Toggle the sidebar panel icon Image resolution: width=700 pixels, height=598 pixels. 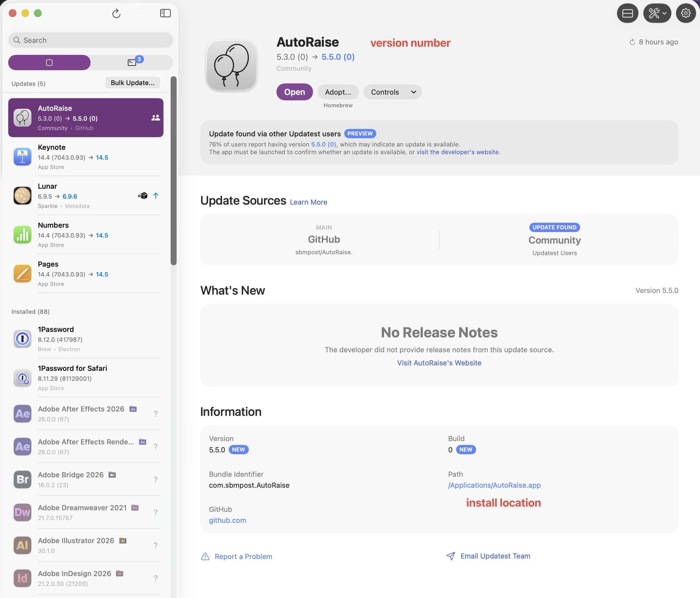[x=165, y=13]
